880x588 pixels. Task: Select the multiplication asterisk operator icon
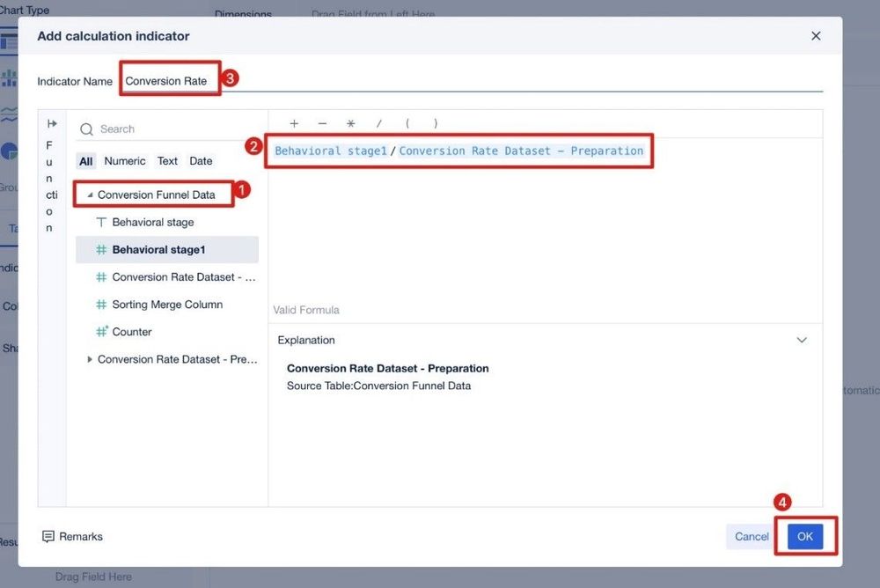348,123
